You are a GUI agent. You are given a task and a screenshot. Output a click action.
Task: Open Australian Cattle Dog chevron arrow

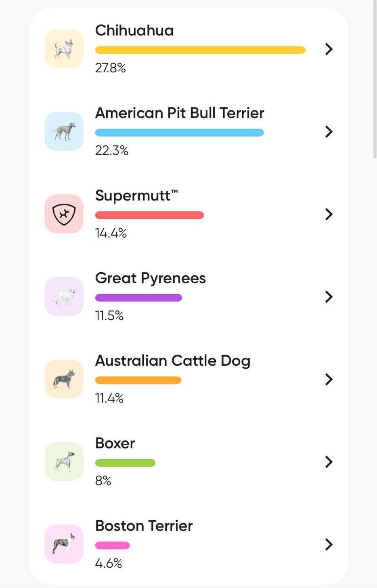tap(329, 379)
